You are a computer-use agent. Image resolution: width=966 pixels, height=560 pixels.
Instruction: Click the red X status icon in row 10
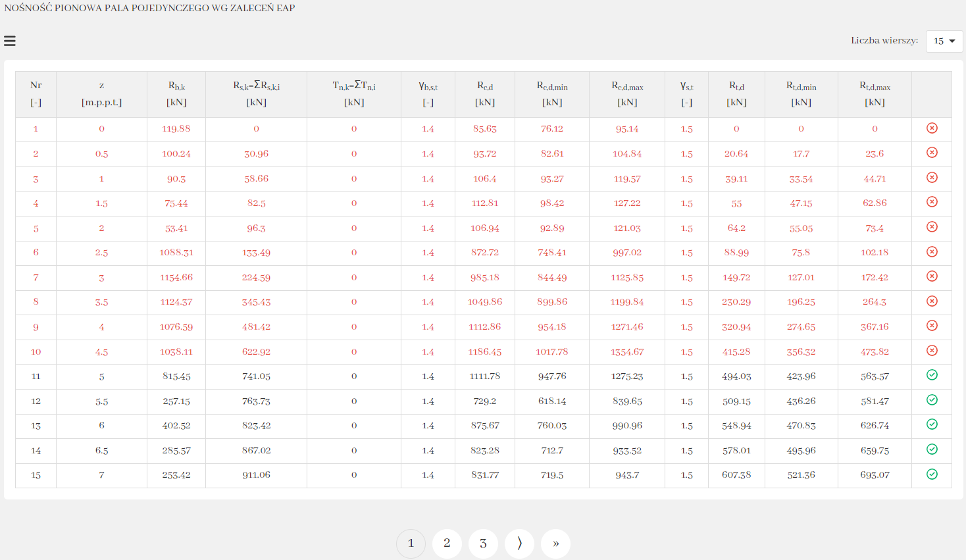click(x=932, y=351)
